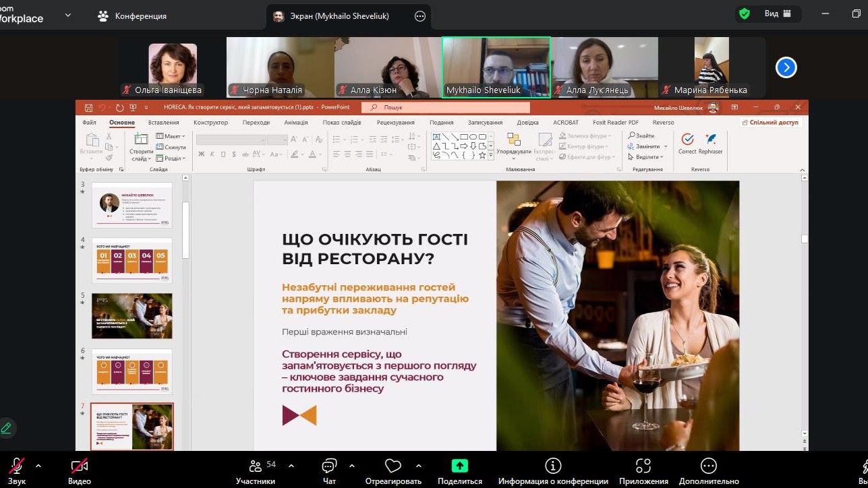The height and width of the screenshot is (488, 868).
Task: Unmute microphone with the Звук button
Action: (17, 466)
